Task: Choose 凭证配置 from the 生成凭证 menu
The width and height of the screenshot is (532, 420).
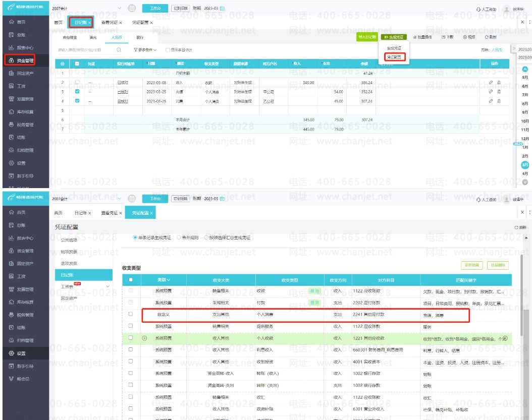Action: (394, 57)
